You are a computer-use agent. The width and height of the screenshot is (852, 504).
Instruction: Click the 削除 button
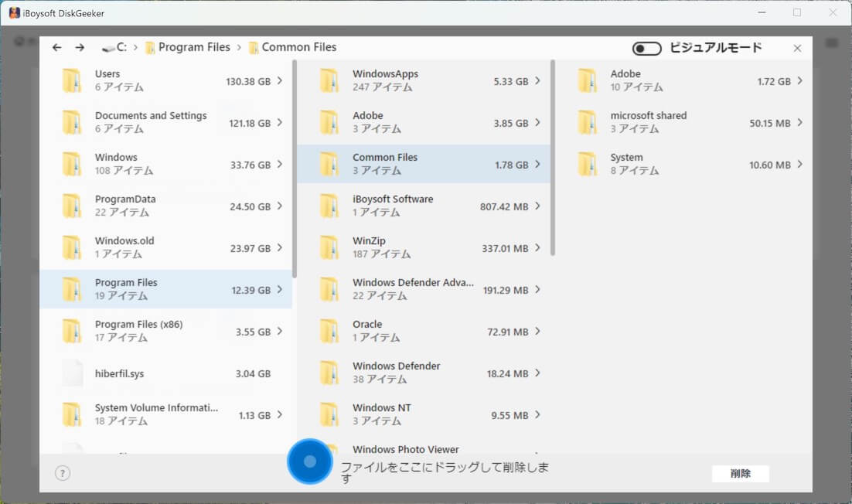(740, 474)
